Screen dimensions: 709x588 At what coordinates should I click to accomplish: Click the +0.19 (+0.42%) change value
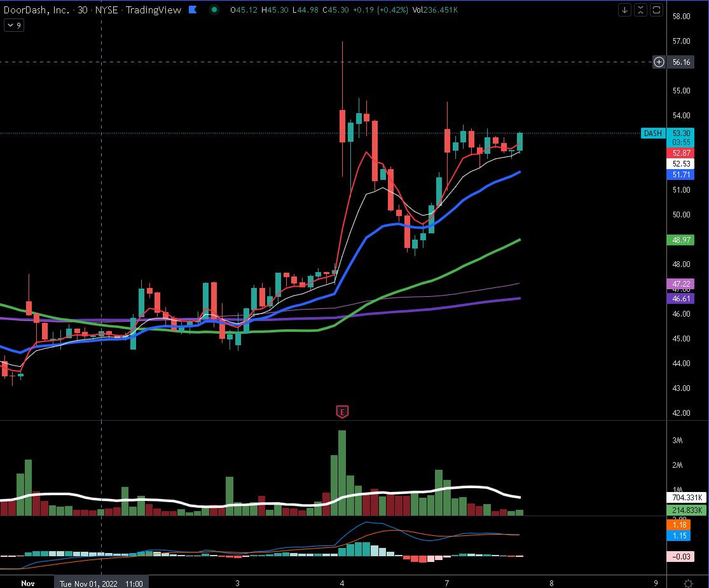380,10
